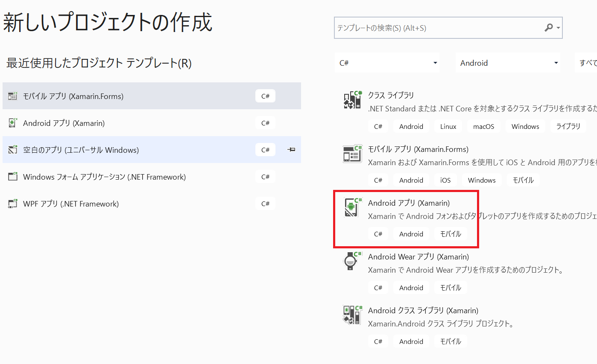Click the Android クラス ライブラリ (Xamarin) icon
597x364 pixels.
353,315
